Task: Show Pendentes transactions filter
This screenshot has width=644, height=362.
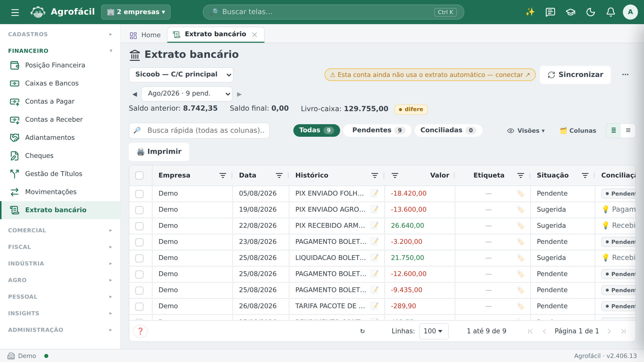Action: coord(377,130)
